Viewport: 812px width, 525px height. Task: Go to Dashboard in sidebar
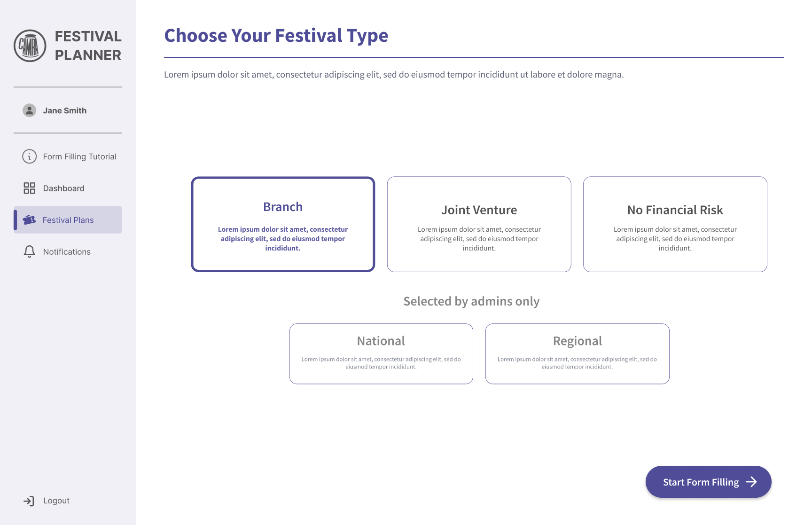(64, 188)
